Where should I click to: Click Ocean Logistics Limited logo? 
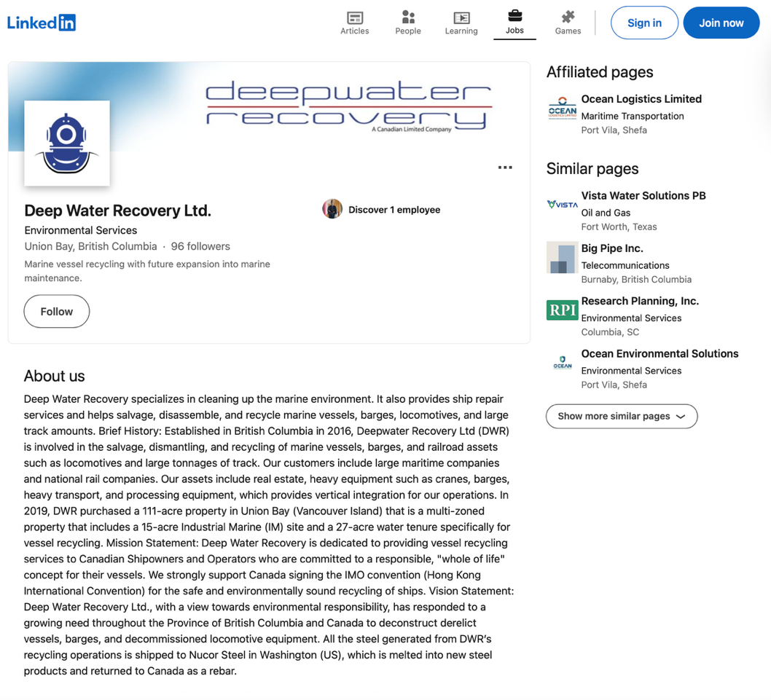[x=563, y=109]
